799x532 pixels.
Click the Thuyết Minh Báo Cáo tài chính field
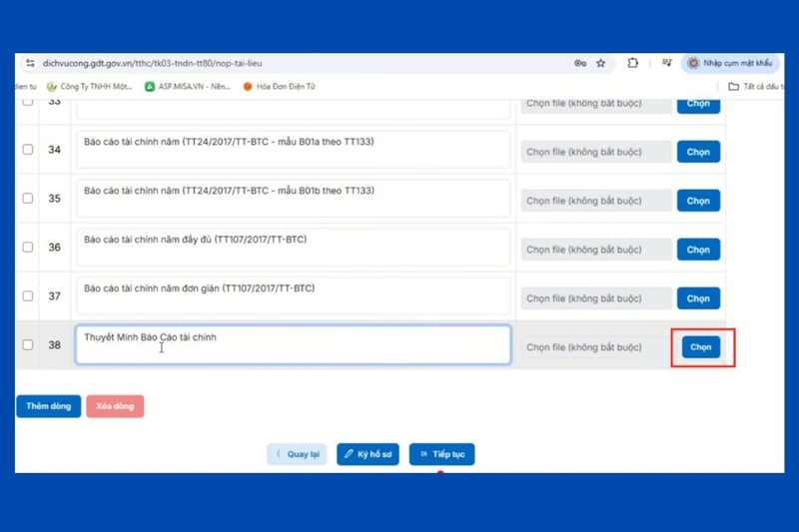(x=293, y=344)
